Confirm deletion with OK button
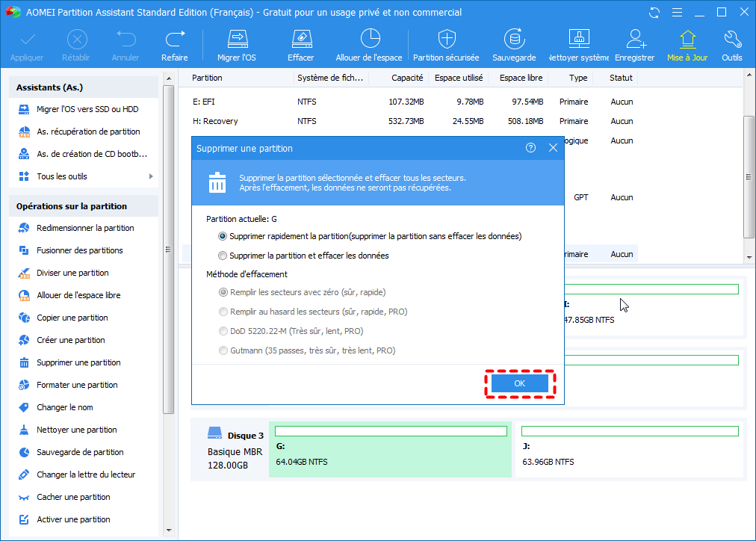This screenshot has width=756, height=541. click(520, 383)
